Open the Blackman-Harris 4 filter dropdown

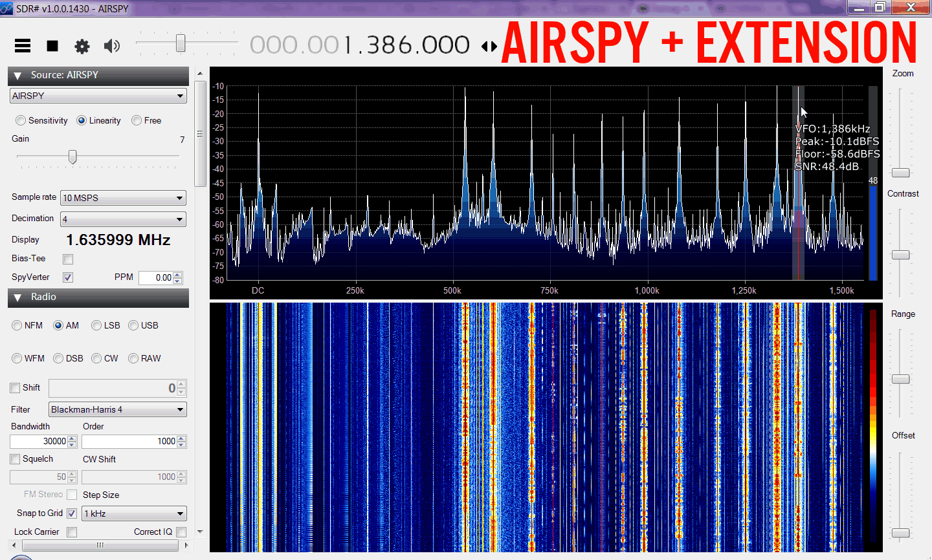point(117,410)
